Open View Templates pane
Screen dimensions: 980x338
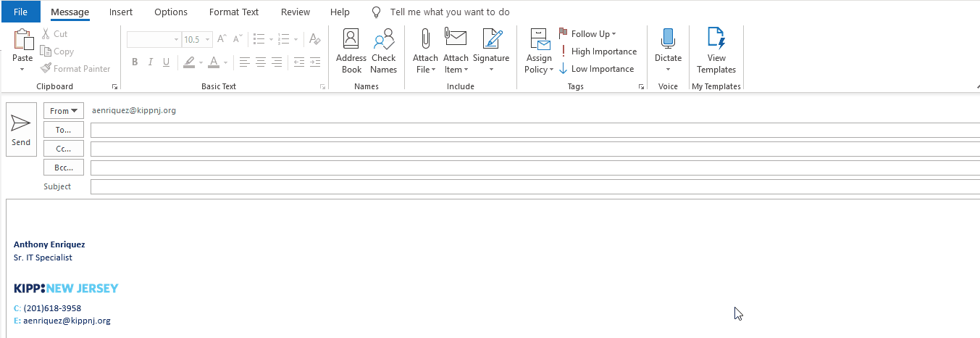tap(716, 51)
